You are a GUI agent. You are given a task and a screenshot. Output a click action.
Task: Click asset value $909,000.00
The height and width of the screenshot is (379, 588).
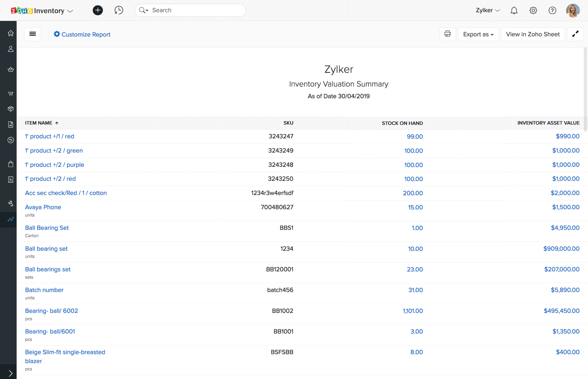[561, 249]
